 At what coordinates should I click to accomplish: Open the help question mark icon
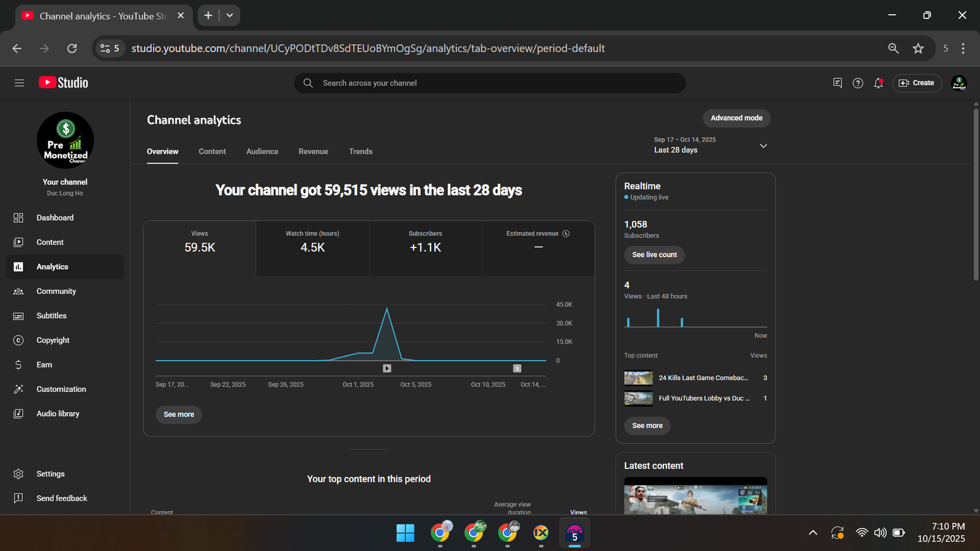pyautogui.click(x=858, y=83)
